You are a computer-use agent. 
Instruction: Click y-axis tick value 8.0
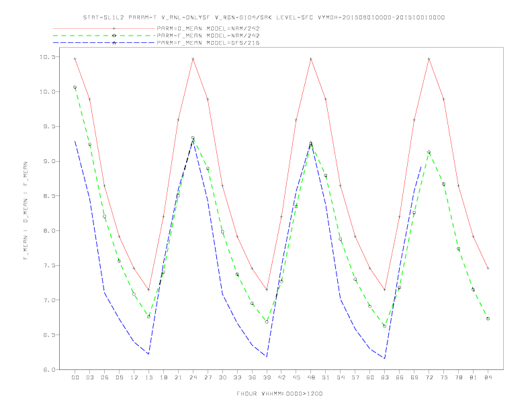[49, 230]
